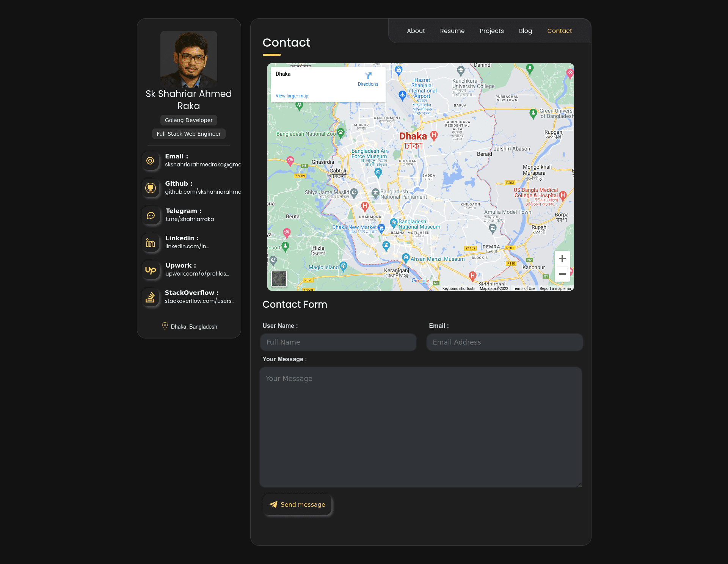Click the Keyboard shortcuts map link
Screen dimensions: 728x564
459,288
